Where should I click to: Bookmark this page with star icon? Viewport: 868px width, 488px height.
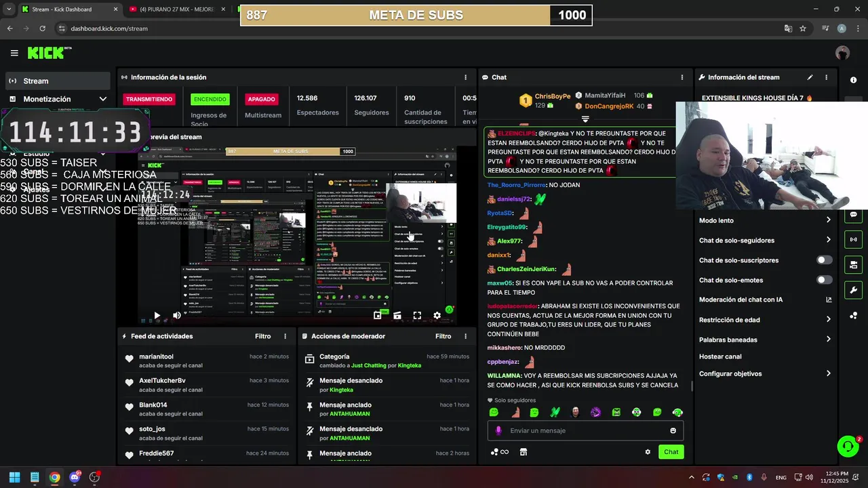[803, 28]
